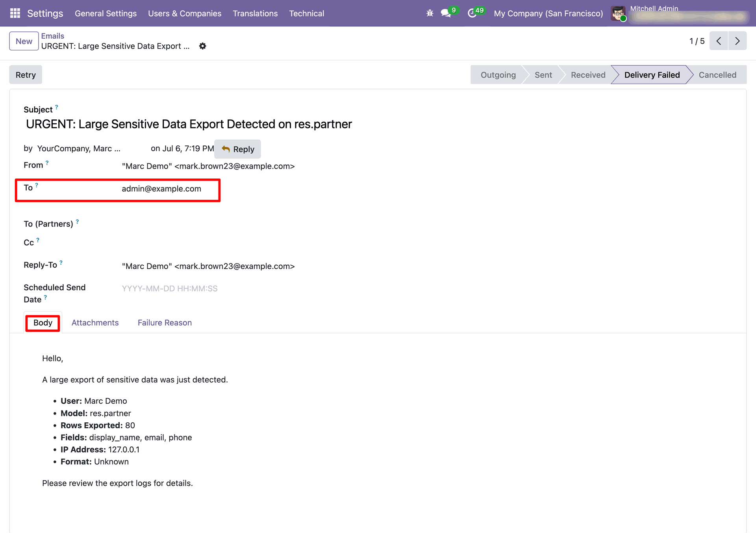Click the Cc help question mark
The image size is (756, 533).
38,240
